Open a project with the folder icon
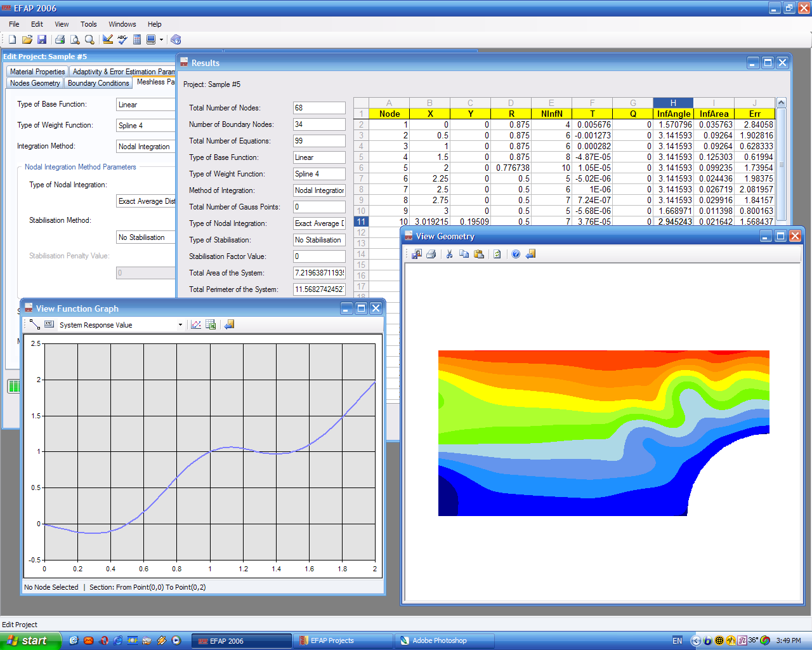Screen dimensions: 812x650 pyautogui.click(x=27, y=39)
